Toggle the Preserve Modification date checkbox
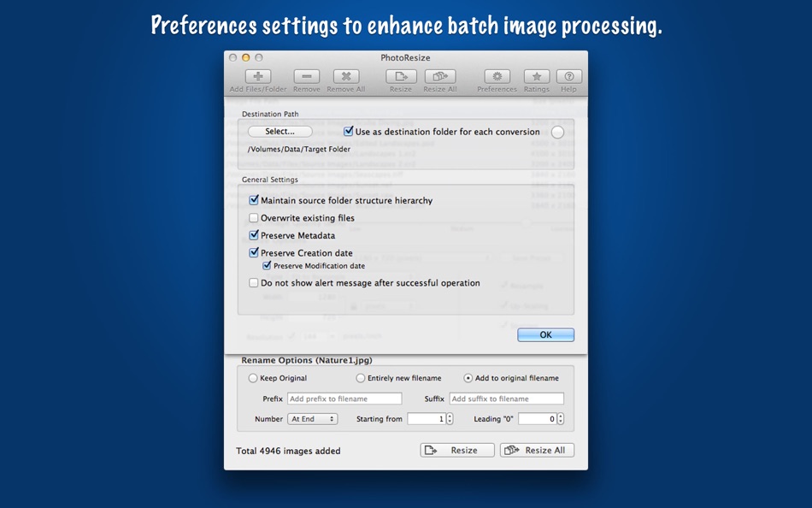 pyautogui.click(x=267, y=265)
